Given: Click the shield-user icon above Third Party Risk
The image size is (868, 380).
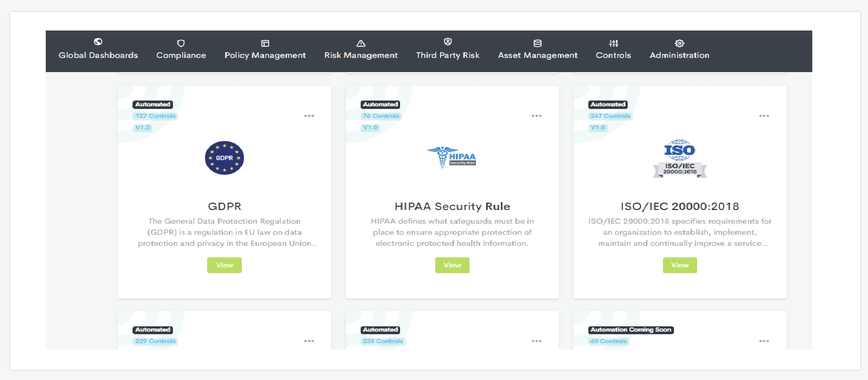Looking at the screenshot, I should click(x=448, y=42).
